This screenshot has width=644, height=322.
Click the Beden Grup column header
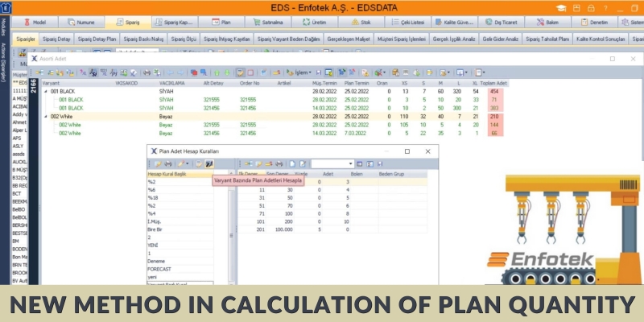coord(391,174)
